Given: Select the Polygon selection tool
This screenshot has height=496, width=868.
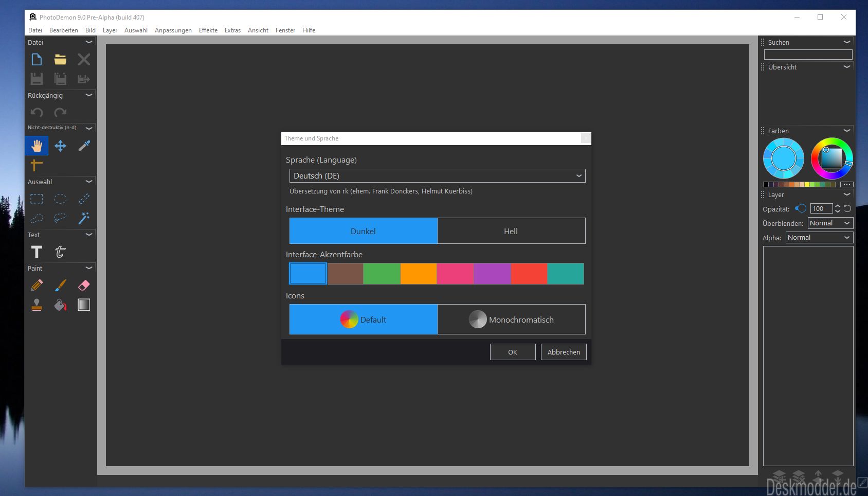Looking at the screenshot, I should (x=37, y=218).
